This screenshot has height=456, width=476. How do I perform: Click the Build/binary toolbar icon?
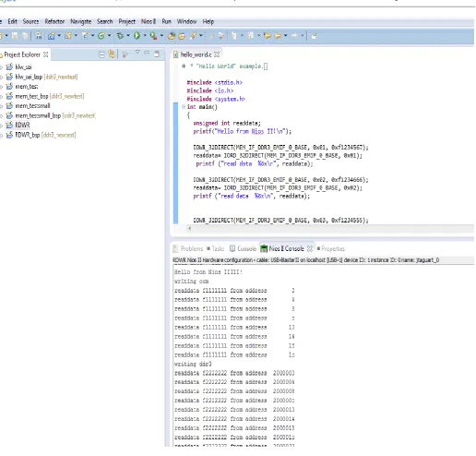[x=39, y=36]
